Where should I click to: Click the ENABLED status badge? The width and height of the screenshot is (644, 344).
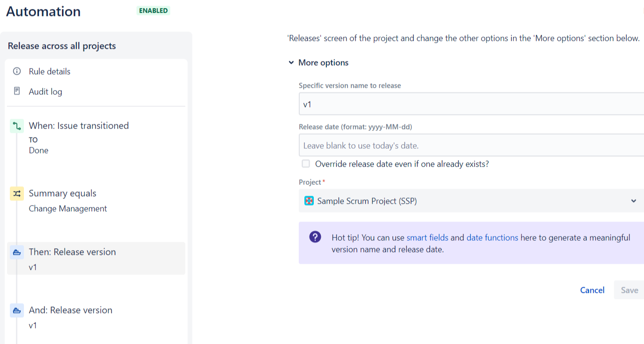[153, 10]
